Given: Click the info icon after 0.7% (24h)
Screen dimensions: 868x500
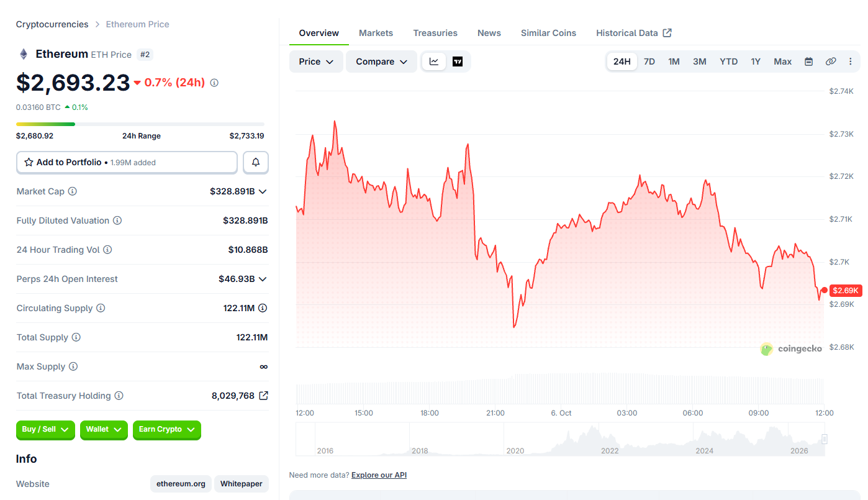Looking at the screenshot, I should [214, 83].
